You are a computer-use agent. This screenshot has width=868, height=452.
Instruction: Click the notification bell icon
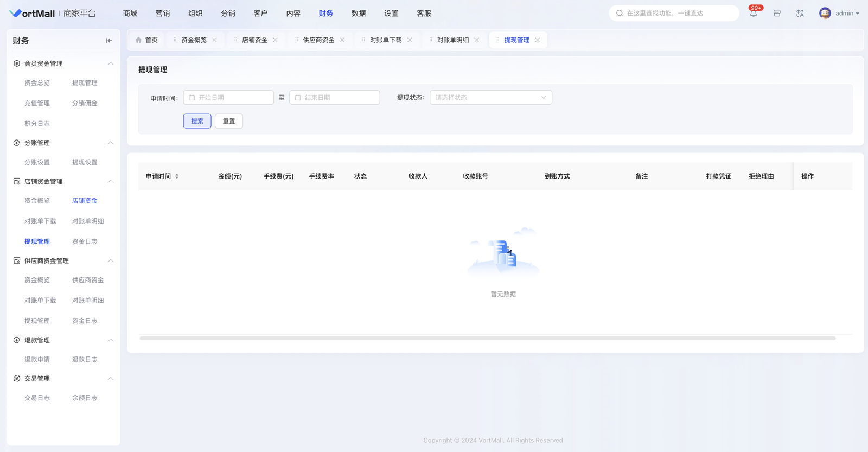click(754, 14)
